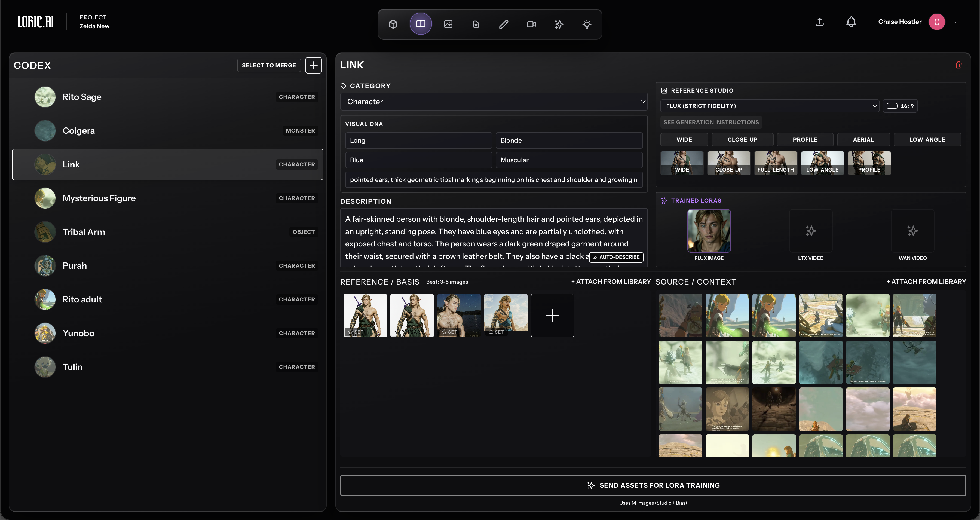This screenshot has width=980, height=520.
Task: Open the Category dropdown set to Character
Action: coord(494,102)
